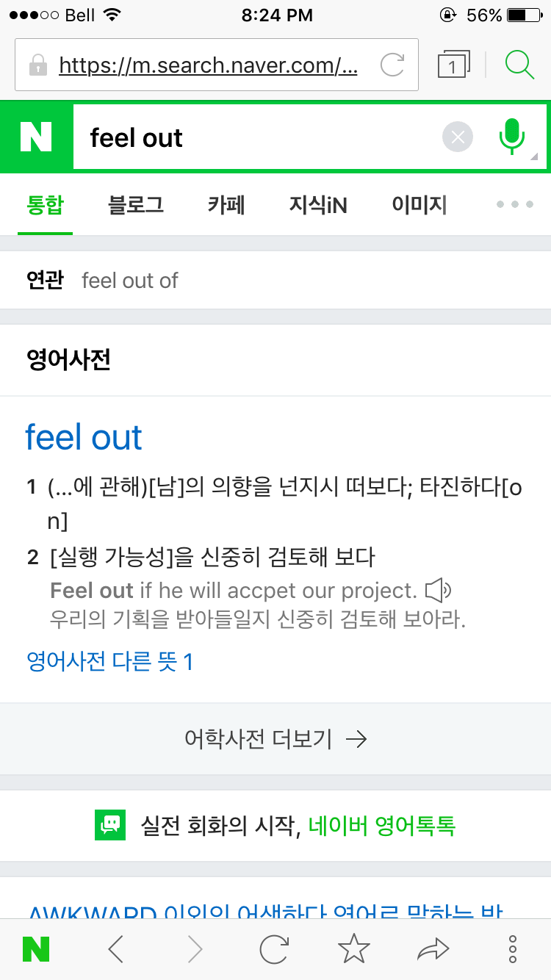Open the three-dot vertical menu
This screenshot has width=551, height=980.
[x=513, y=949]
